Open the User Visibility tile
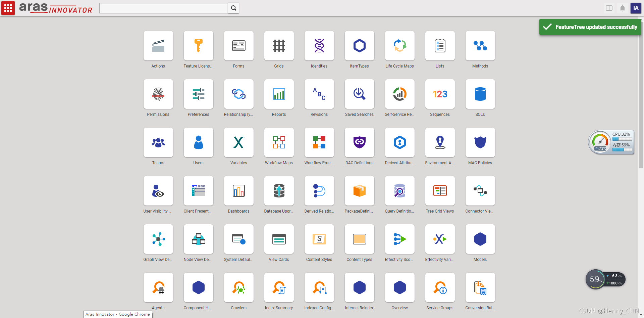Viewport: 644px width, 318px height. [x=158, y=191]
